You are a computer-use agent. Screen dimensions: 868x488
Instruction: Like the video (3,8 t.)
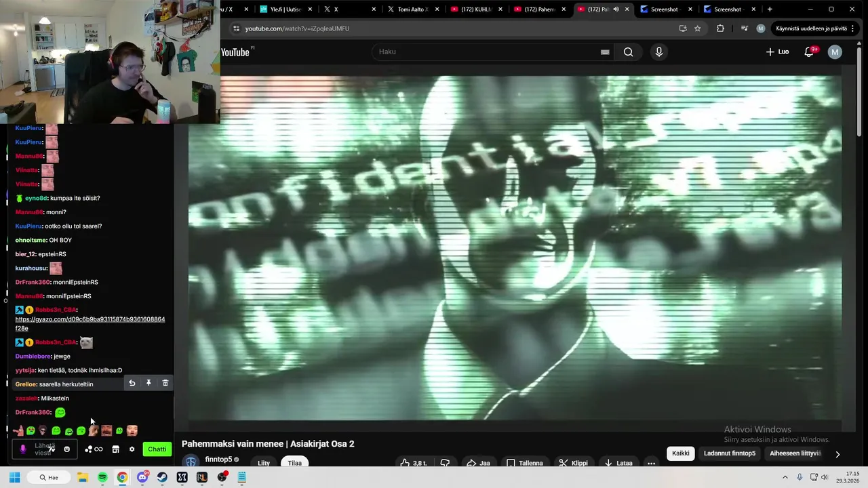[413, 463]
